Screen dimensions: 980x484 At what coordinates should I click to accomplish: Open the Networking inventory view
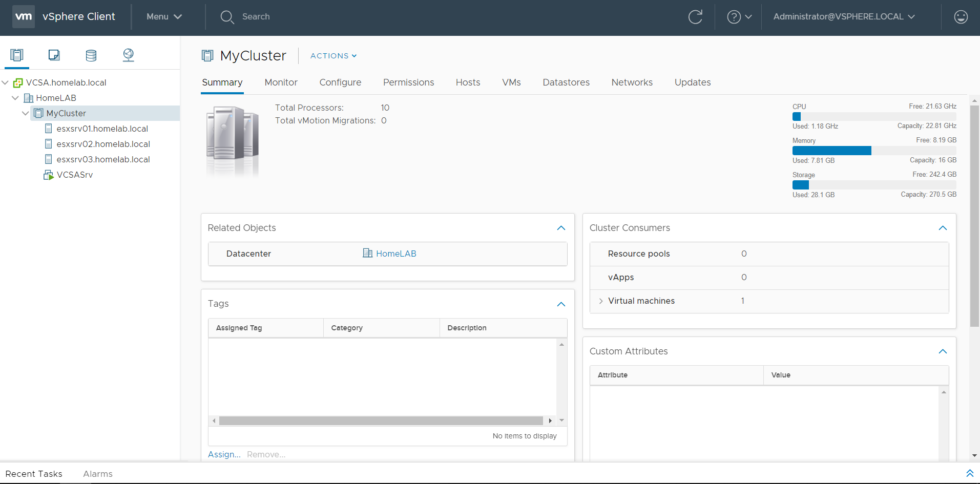128,55
